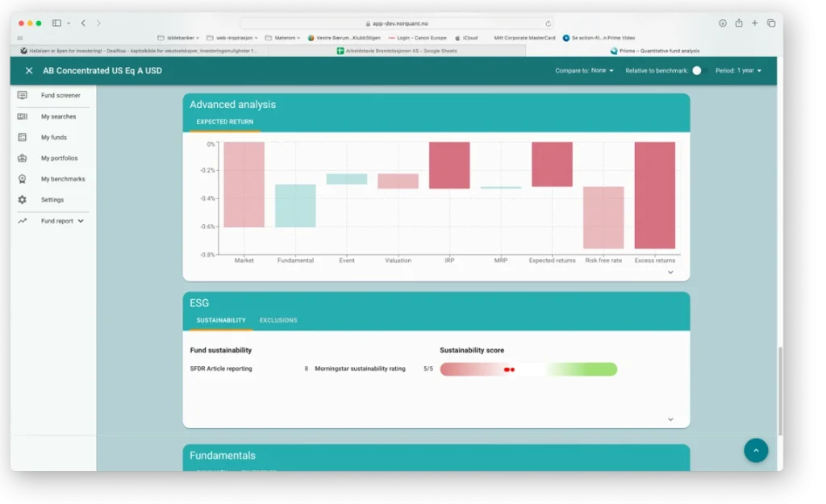
Task: Open My portfolios icon
Action: pyautogui.click(x=23, y=158)
